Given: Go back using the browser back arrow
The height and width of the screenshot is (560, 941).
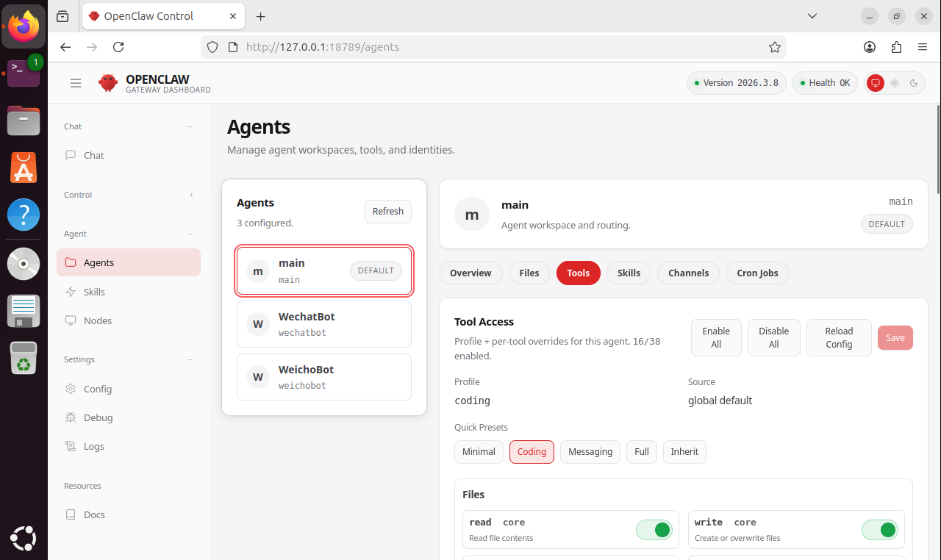Looking at the screenshot, I should click(x=65, y=47).
